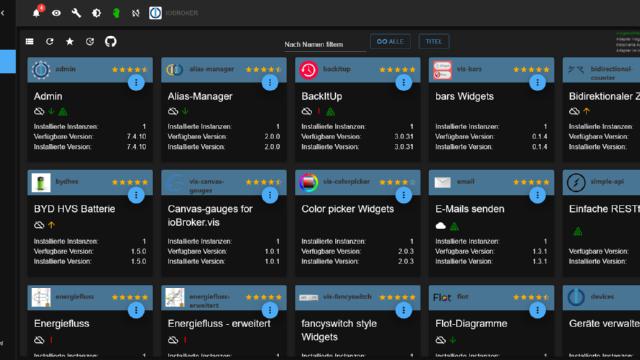Click the sync disabled icon in top bar
The image size is (640, 360).
[136, 13]
